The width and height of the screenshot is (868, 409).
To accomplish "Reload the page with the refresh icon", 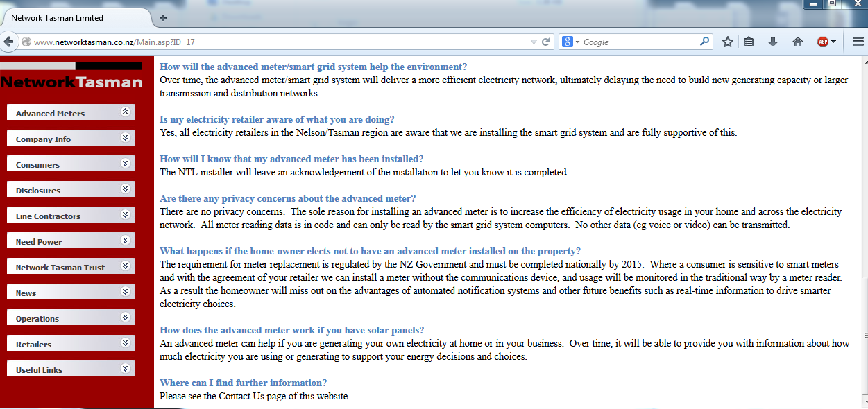I will click(546, 42).
